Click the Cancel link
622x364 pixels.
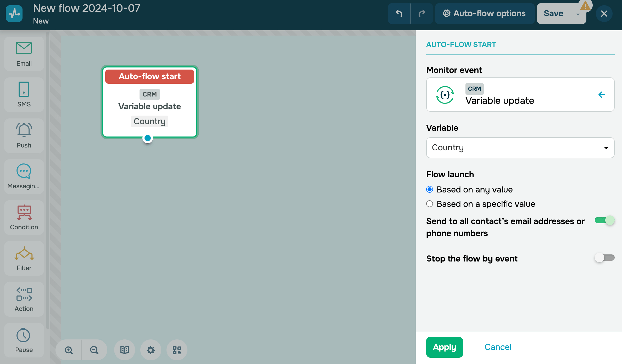(498, 347)
